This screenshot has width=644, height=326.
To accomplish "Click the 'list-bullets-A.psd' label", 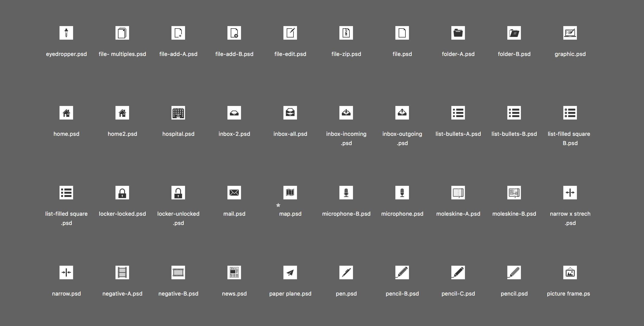I will point(458,134).
